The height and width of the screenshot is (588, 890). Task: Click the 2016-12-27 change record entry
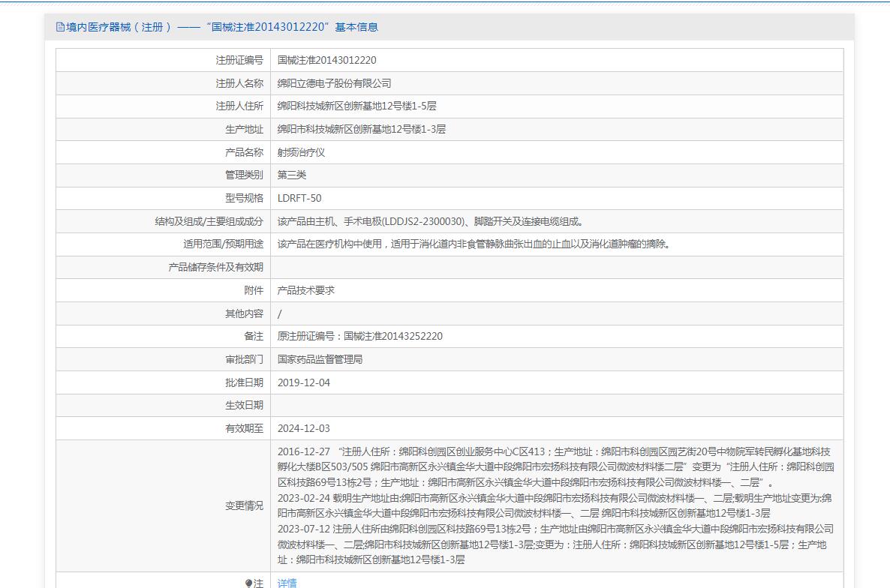[x=555, y=467]
